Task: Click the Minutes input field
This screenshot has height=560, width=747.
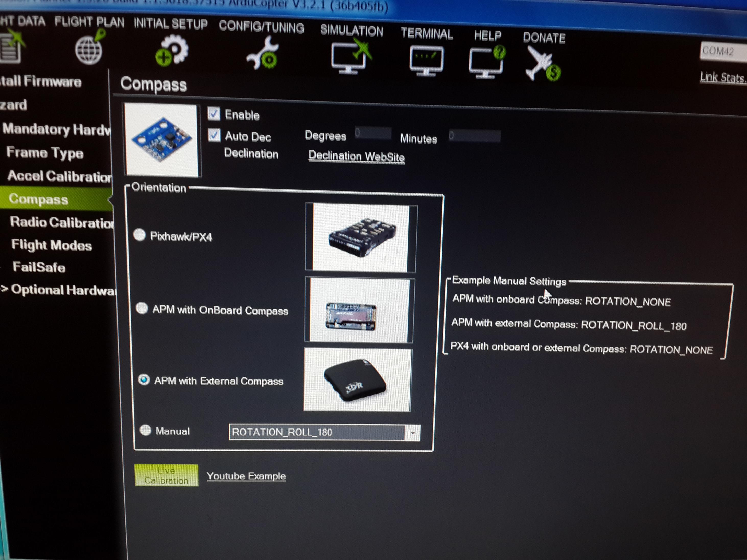Action: 474,136
